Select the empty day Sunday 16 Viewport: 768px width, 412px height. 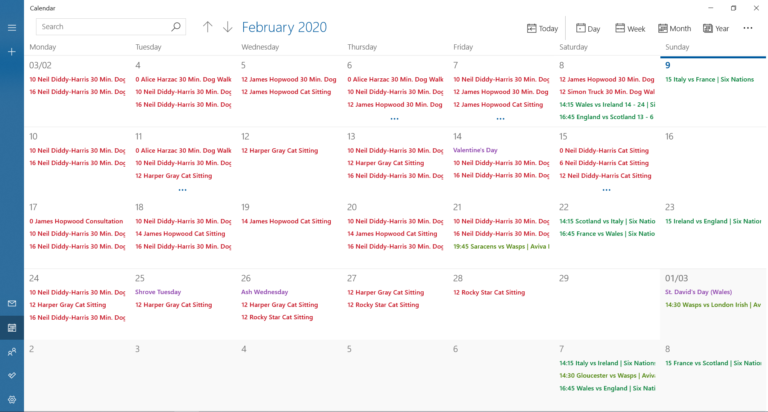[713, 162]
